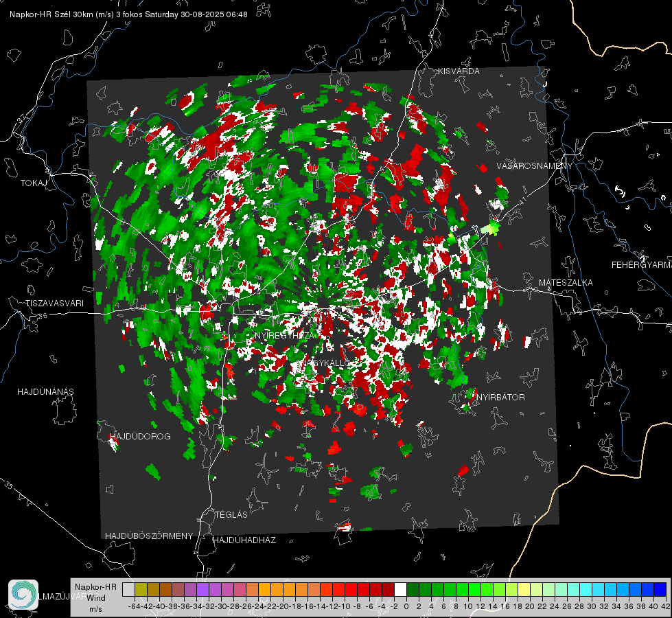Pick the gray swatch left of -64
Screen dimensions: 672x618
pos(128,589)
